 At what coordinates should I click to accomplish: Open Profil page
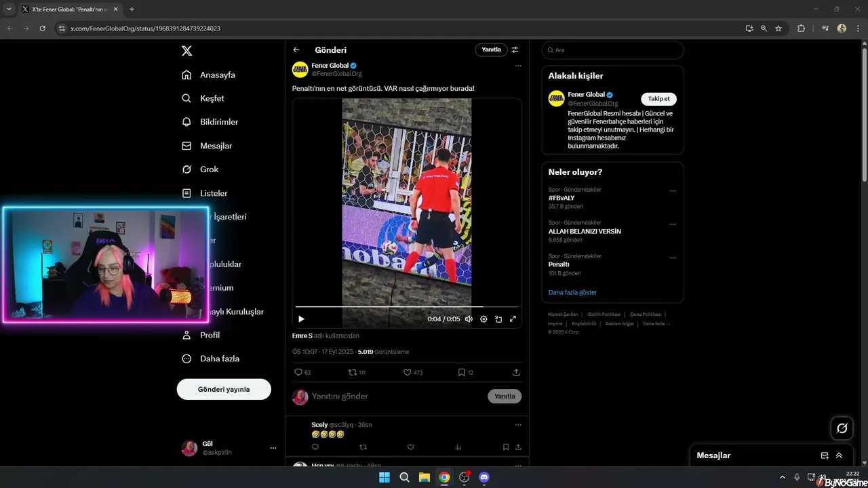tap(201, 335)
